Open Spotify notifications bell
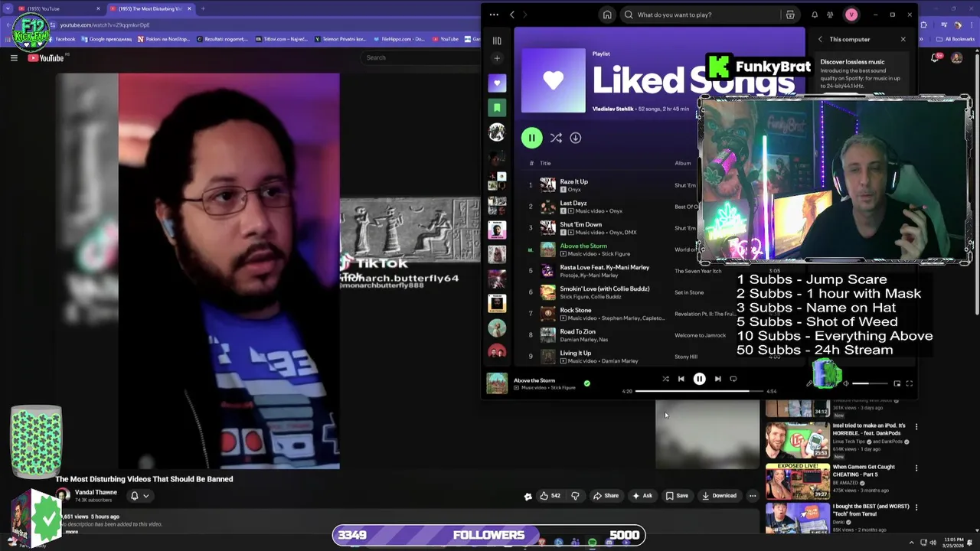Image resolution: width=980 pixels, height=551 pixels. (815, 15)
